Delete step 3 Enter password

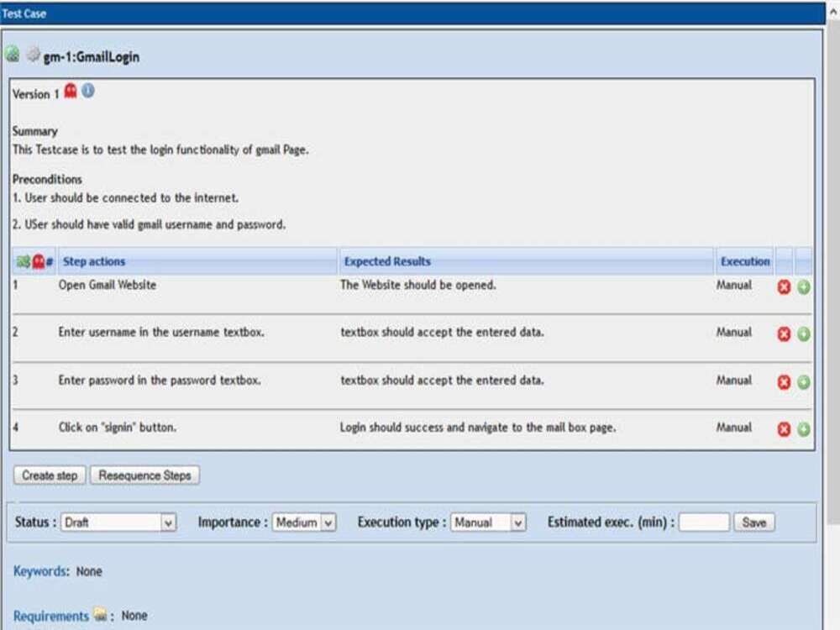click(784, 382)
